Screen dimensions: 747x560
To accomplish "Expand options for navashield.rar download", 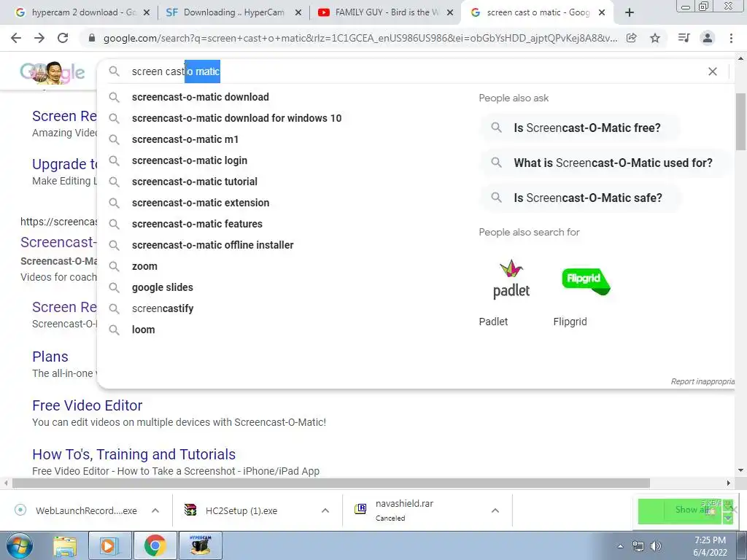I will coord(495,510).
